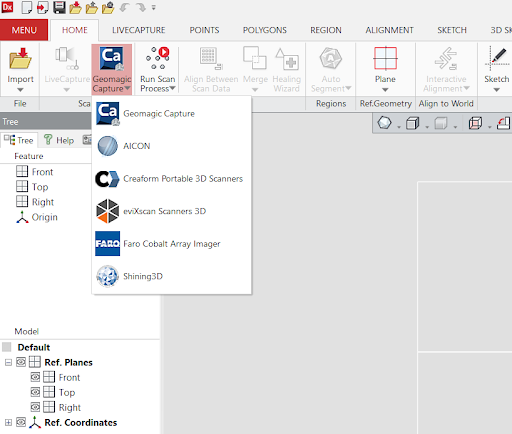Switch to the LIVECAPTURE ribbon tab
512x434 pixels.
pos(139,30)
